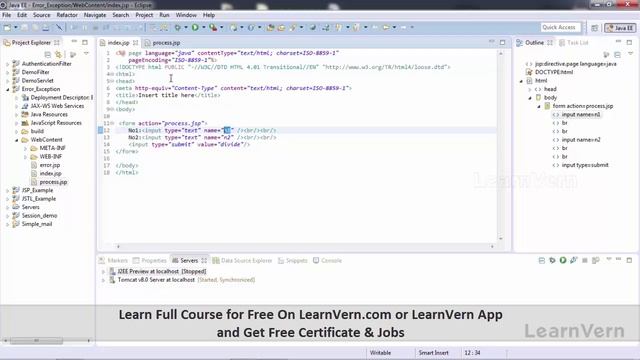Open the Window menu
The width and height of the screenshot is (640, 360).
(x=186, y=15)
